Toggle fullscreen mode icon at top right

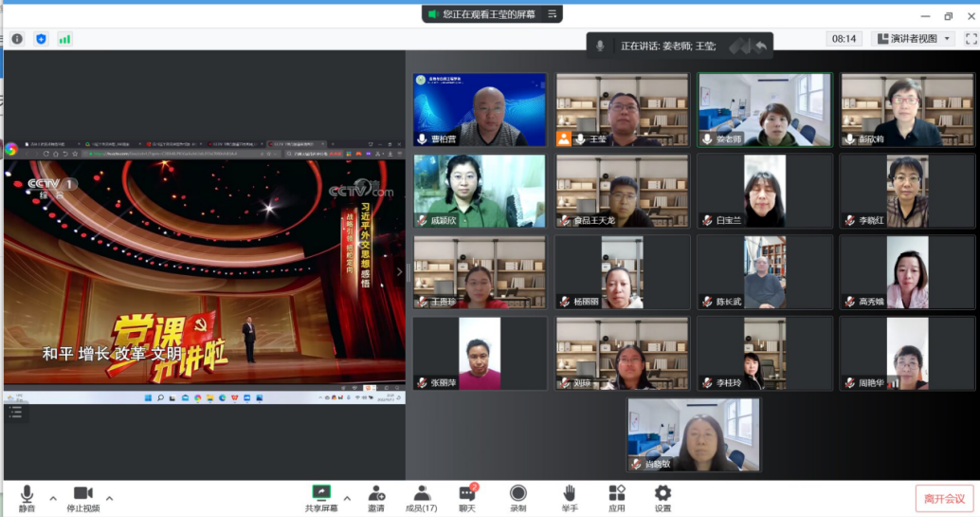pyautogui.click(x=971, y=39)
